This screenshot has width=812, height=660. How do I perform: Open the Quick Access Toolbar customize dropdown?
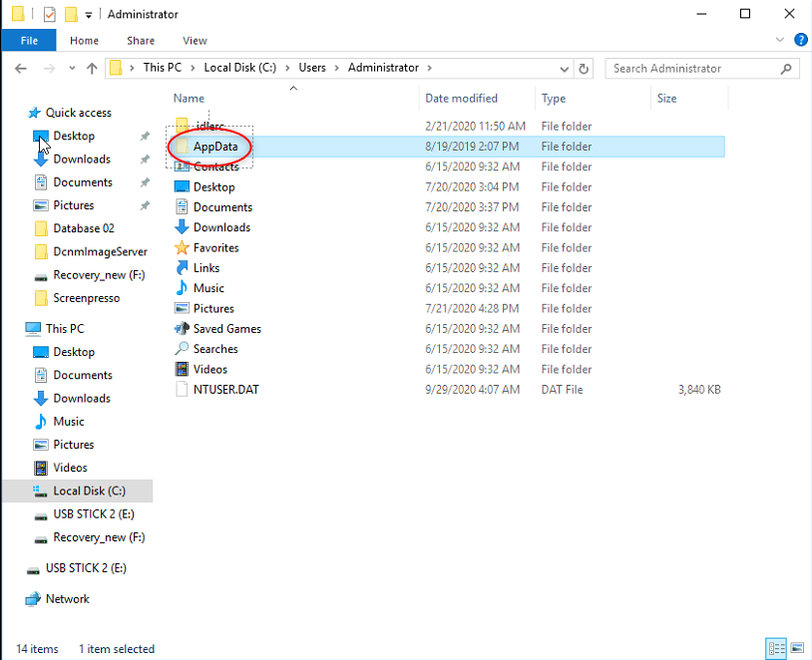89,15
